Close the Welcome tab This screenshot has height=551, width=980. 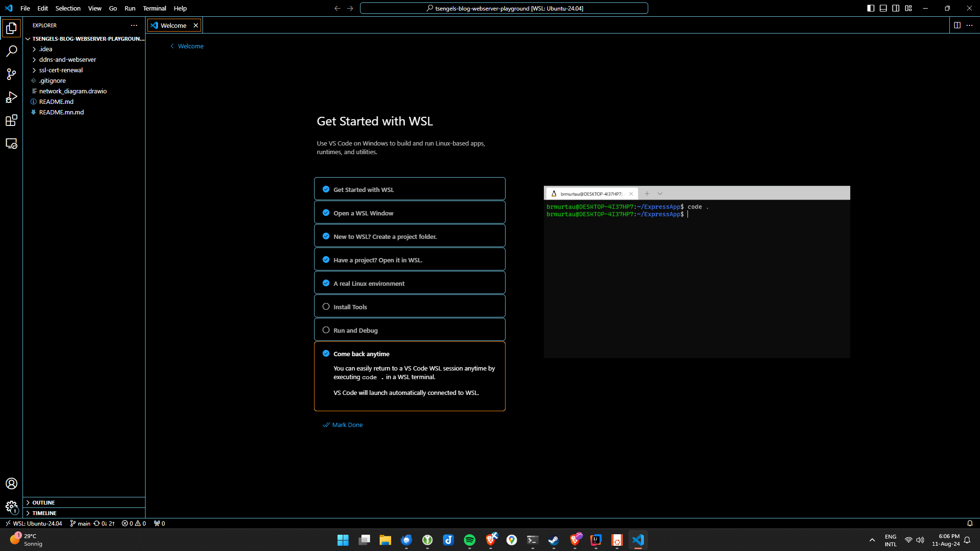coord(195,25)
